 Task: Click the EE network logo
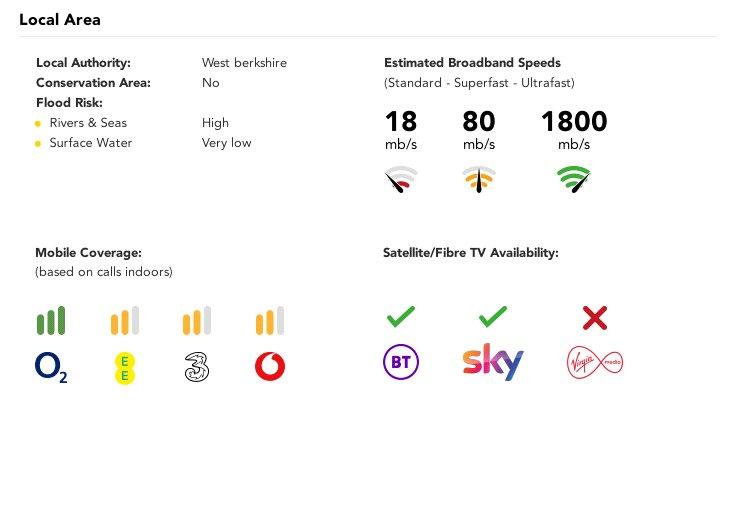(x=125, y=368)
